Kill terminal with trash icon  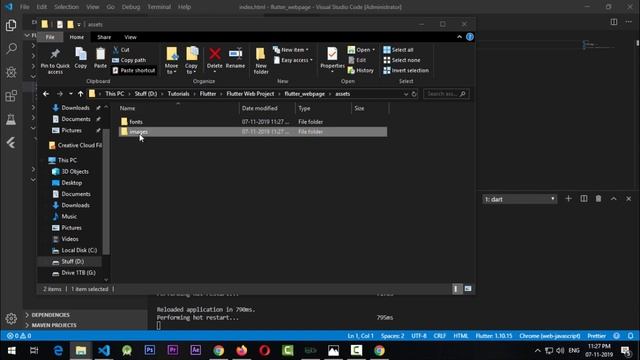598,199
